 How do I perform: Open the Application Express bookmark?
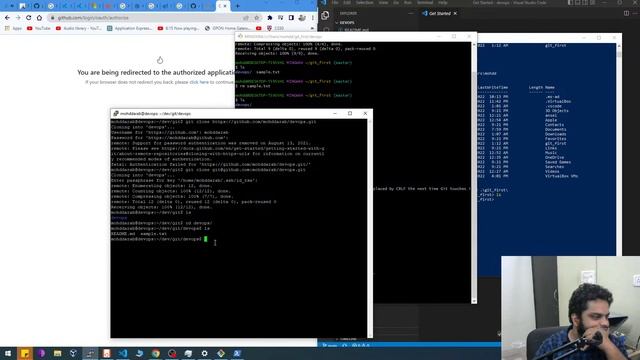pos(129,28)
